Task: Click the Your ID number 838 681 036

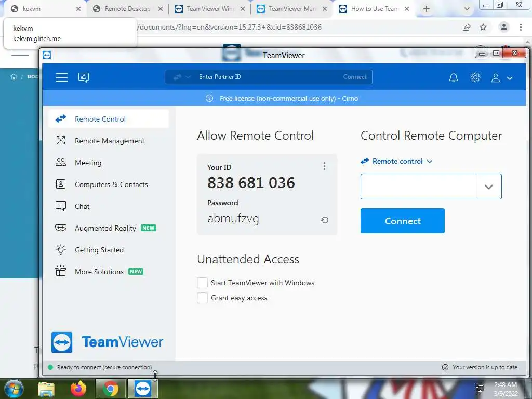Action: 251,183
